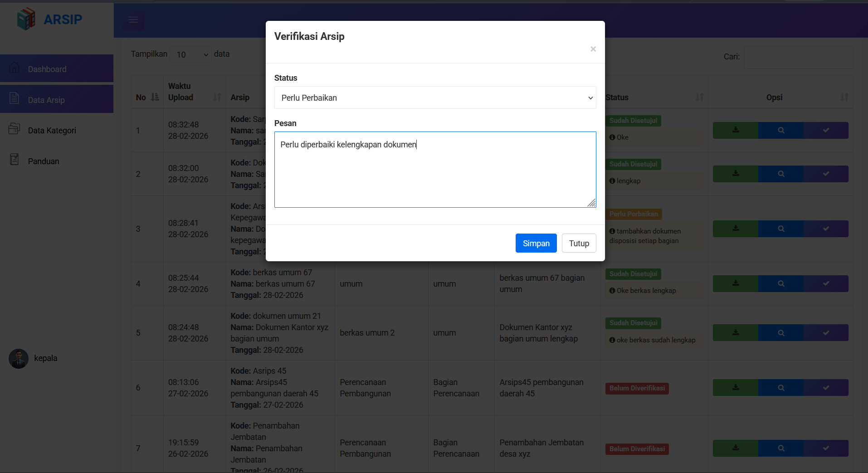View details of Penambahan Jembatan archive
This screenshot has width=868, height=473.
coord(781,448)
